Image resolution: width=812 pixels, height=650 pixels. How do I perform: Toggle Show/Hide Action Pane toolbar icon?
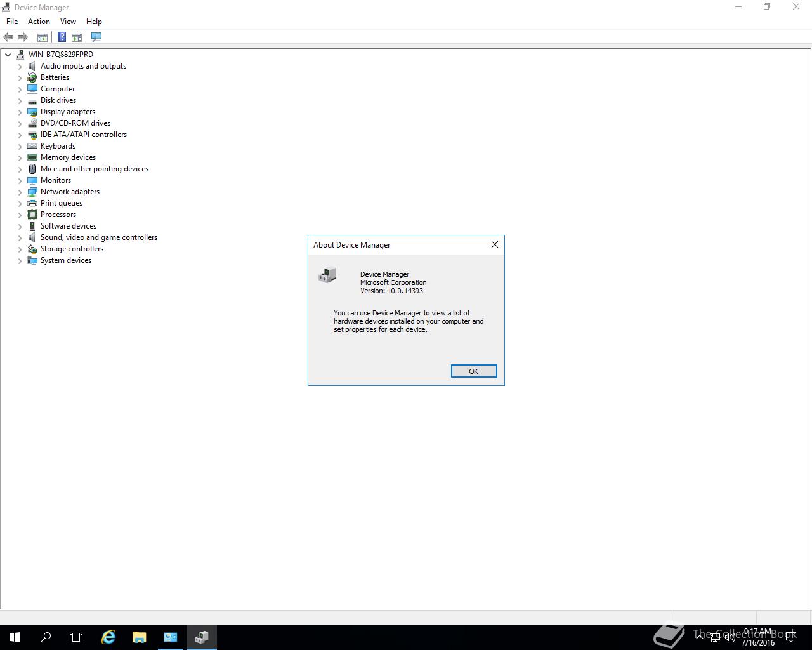point(77,37)
